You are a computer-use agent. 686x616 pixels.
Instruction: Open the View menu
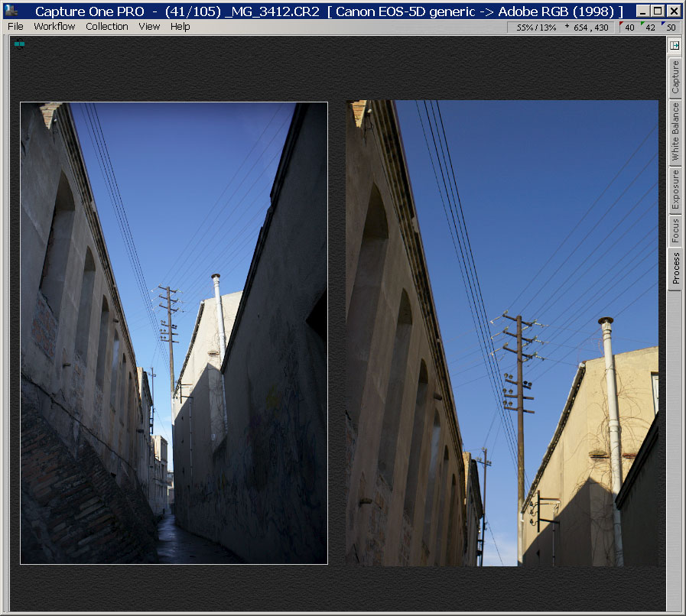149,27
